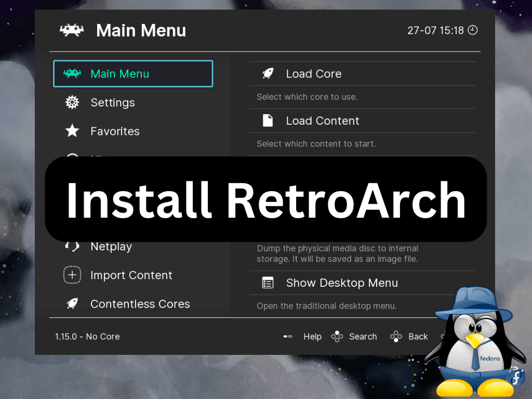Click the "1.15.0 - No Core" version text
This screenshot has height=399, width=532.
point(87,337)
